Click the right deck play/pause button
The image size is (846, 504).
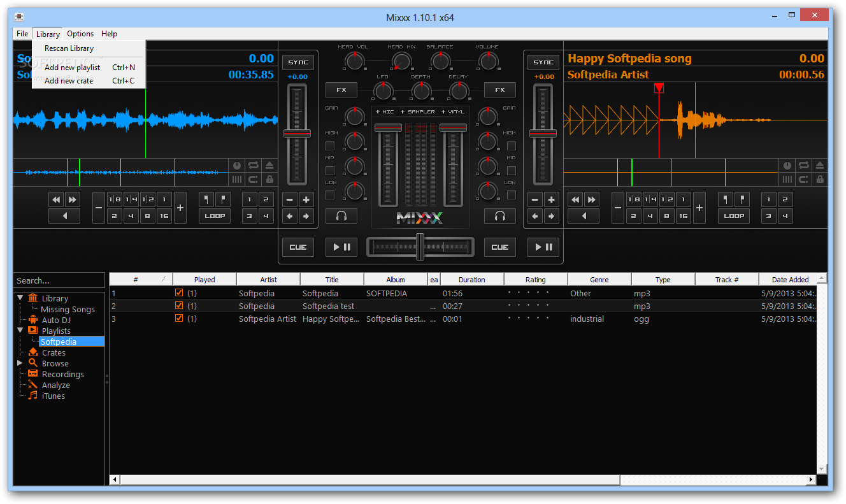pos(543,247)
